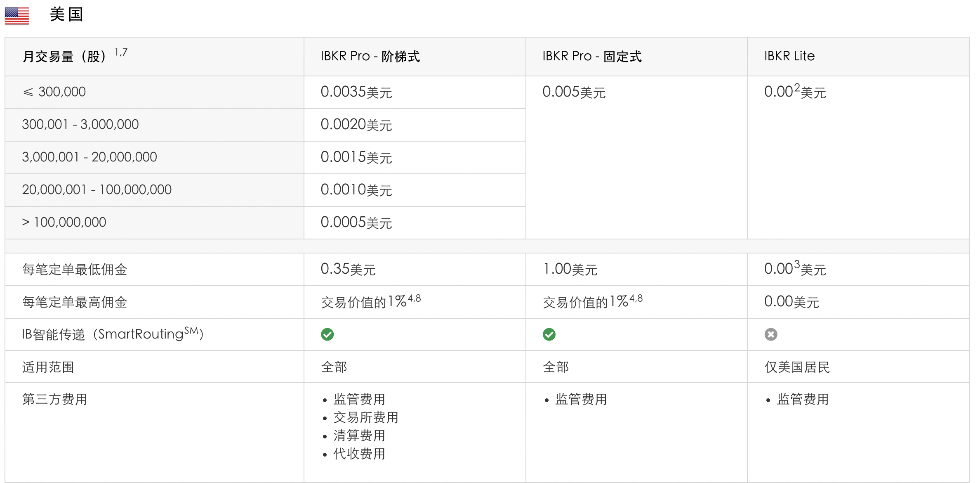Click green checkmark under IBKR Pro 固定式
The image size is (980, 483).
point(549,334)
